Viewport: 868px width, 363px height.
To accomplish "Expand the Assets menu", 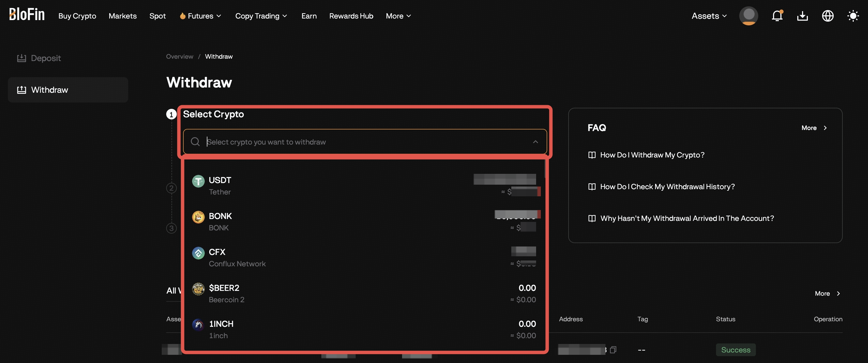I will 708,16.
